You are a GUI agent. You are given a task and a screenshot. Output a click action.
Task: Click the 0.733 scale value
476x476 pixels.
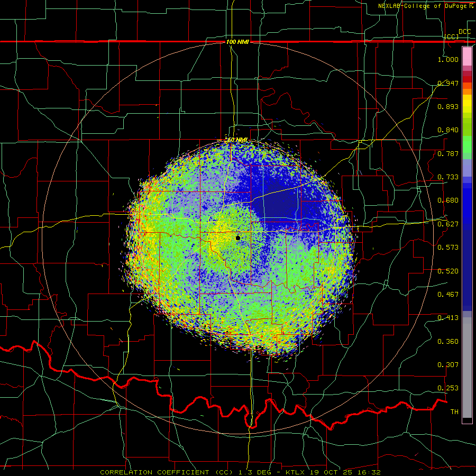point(448,177)
